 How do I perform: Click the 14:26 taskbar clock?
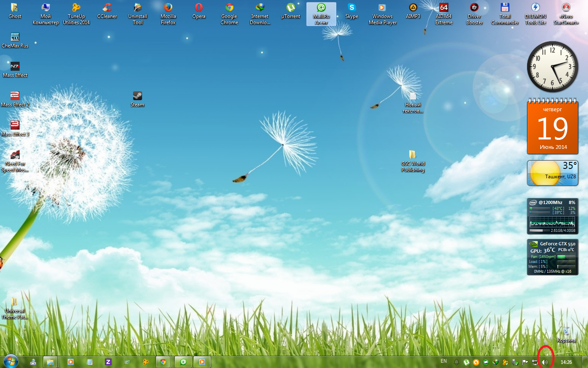tap(566, 362)
